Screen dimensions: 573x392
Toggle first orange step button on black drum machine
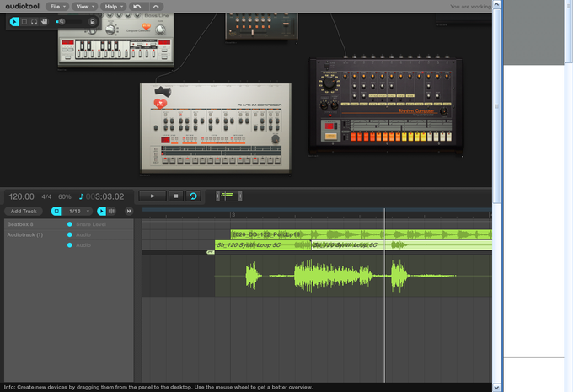(x=353, y=137)
